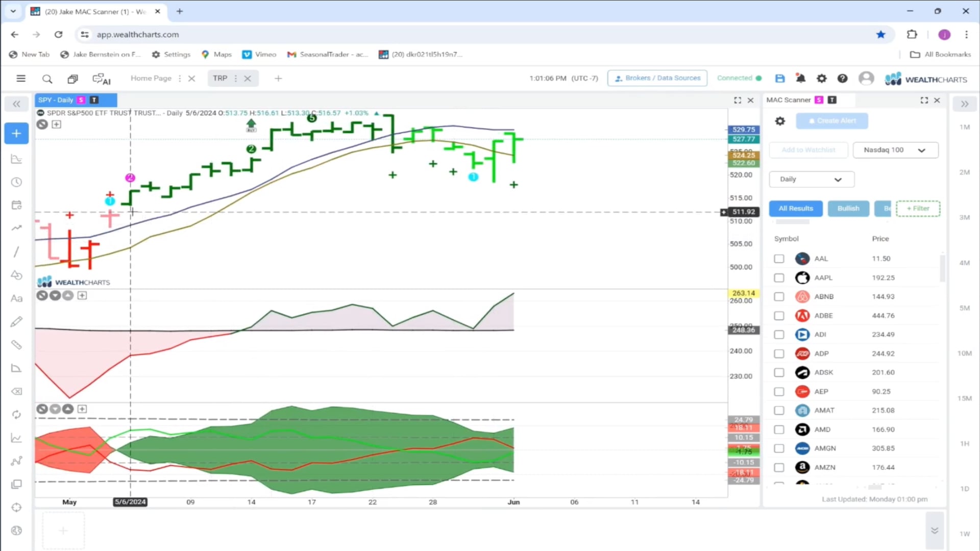Open Brokers / Data Sources
This screenshot has height=551, width=980.
click(657, 78)
